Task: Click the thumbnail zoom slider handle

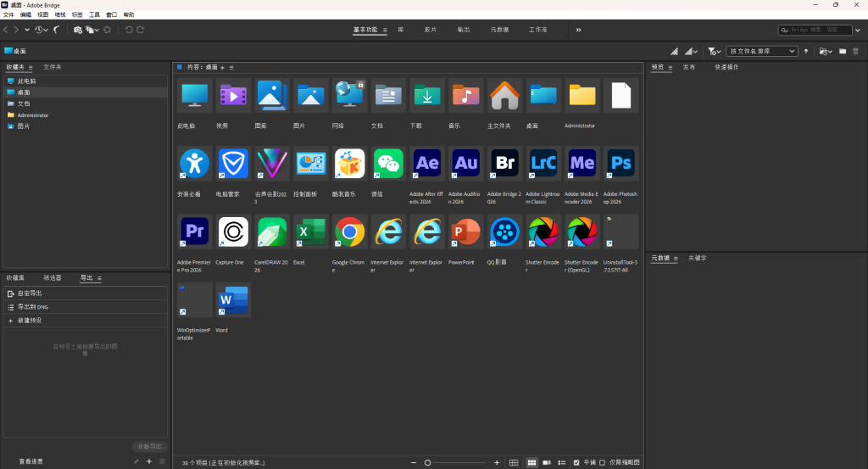Action: point(427,462)
